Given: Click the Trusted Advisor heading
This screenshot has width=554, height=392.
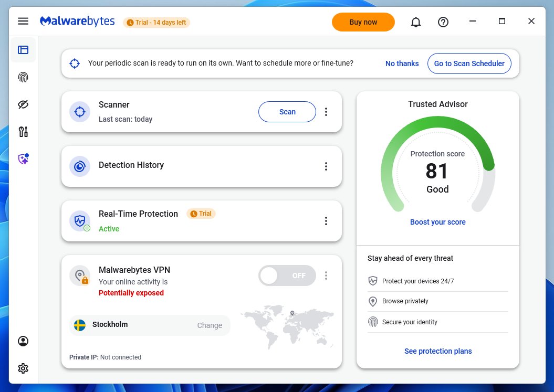Looking at the screenshot, I should 438,104.
